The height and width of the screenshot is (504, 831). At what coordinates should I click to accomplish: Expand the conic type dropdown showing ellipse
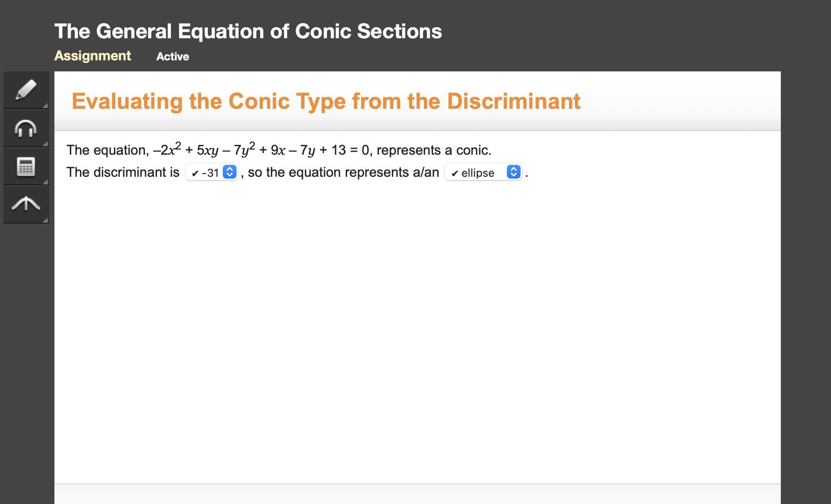pyautogui.click(x=478, y=173)
